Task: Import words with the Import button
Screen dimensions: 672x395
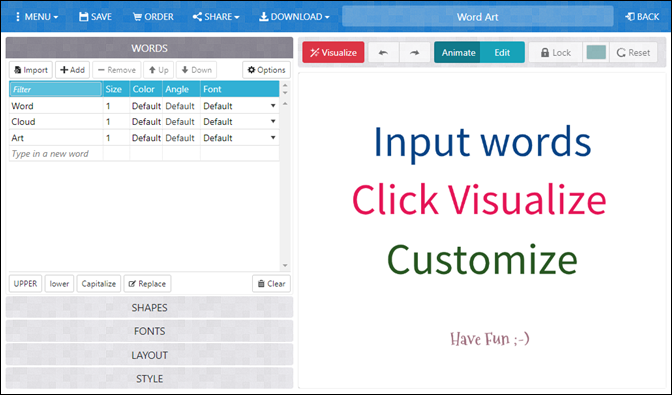Action: click(31, 70)
